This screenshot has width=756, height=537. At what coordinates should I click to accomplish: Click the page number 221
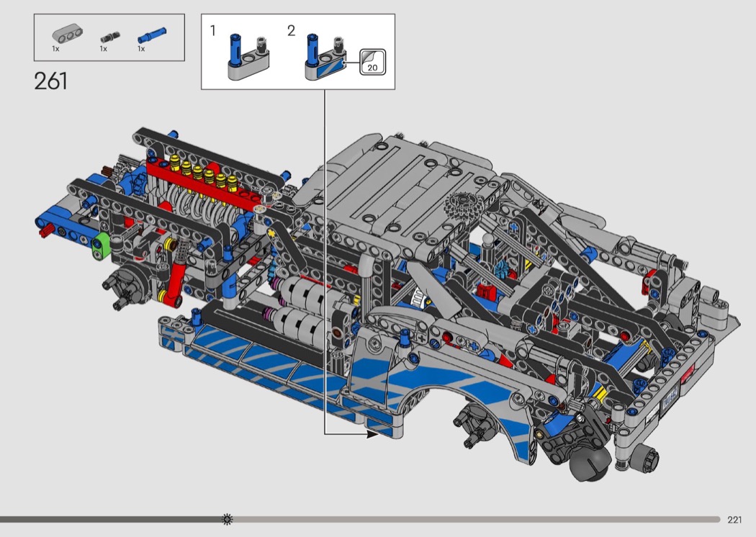(x=734, y=520)
